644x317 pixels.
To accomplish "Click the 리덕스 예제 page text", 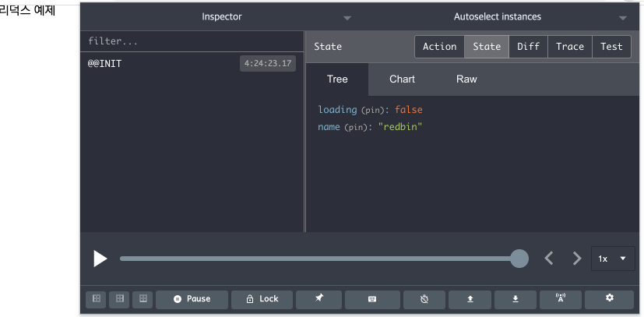I will (x=27, y=11).
